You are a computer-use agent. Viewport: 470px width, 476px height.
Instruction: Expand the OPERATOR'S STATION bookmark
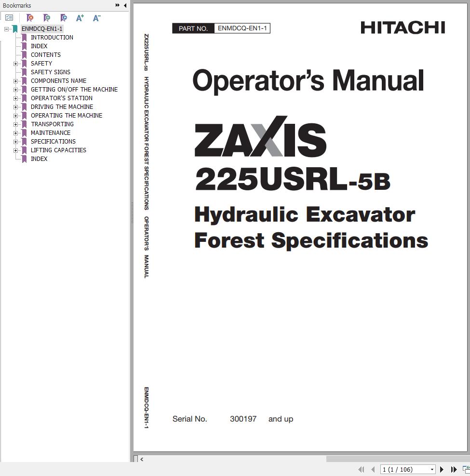(15, 98)
